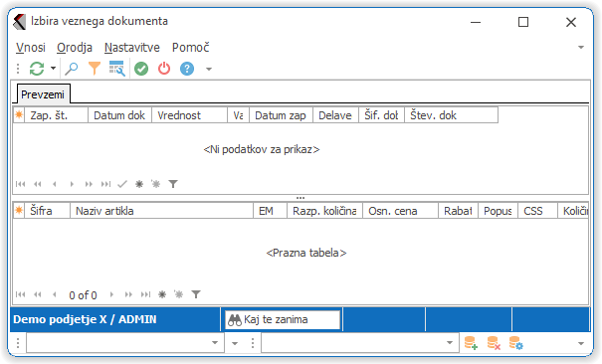The image size is (602, 364).
Task: Click the delete database icon
Action: tap(494, 343)
